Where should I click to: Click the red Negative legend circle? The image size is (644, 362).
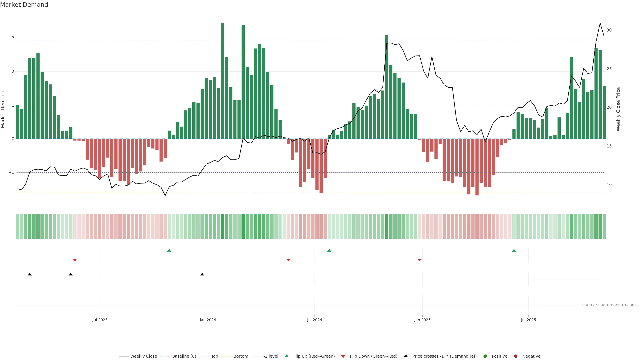click(x=516, y=356)
